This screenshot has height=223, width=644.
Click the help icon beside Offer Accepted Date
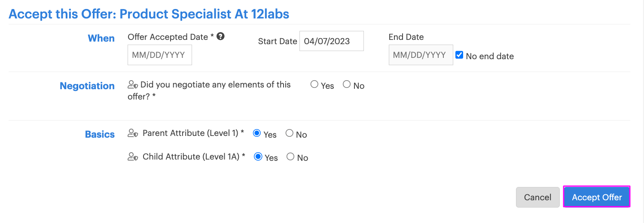(220, 36)
